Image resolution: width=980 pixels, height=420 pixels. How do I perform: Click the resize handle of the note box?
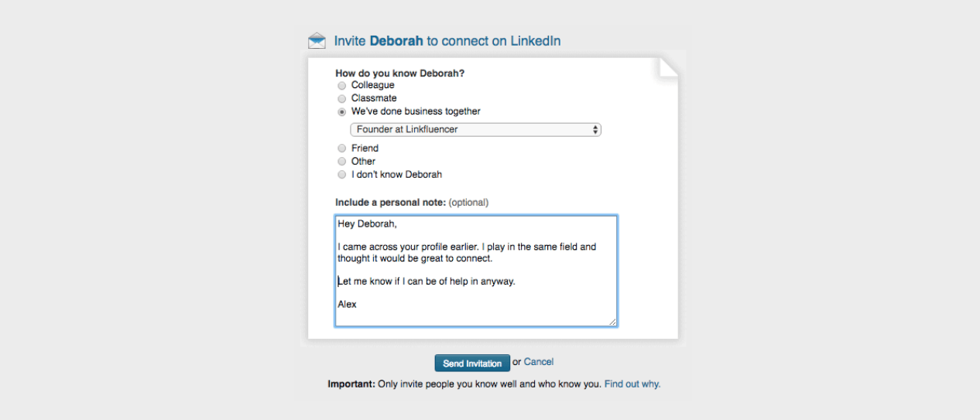click(612, 322)
